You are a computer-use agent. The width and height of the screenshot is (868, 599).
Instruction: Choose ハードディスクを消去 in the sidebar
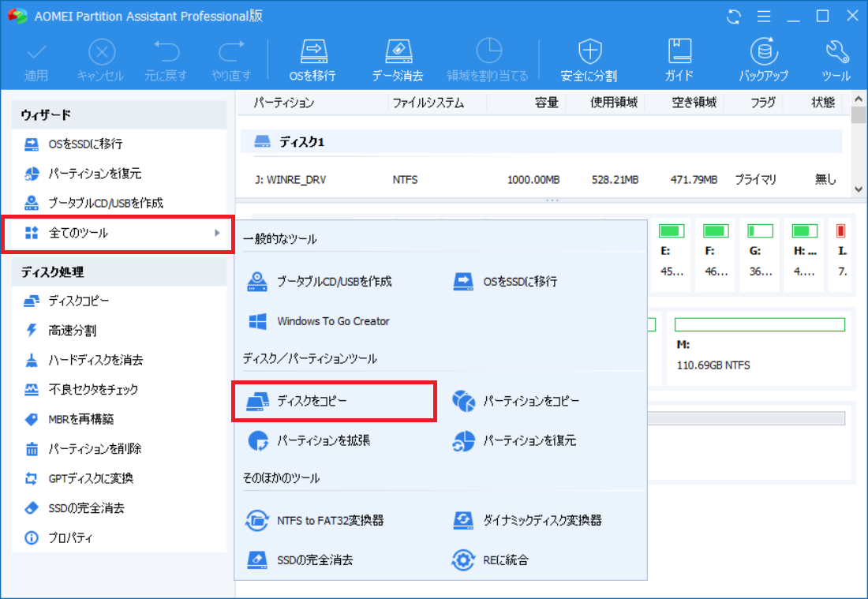coord(119,360)
